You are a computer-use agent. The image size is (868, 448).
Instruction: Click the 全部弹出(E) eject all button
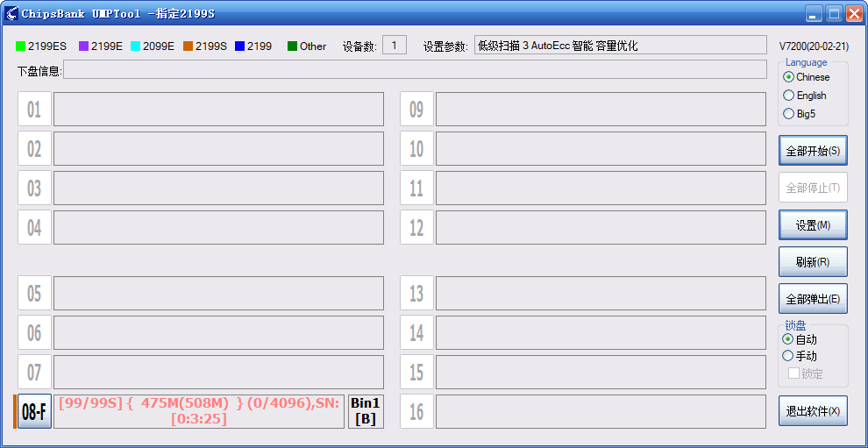[813, 299]
